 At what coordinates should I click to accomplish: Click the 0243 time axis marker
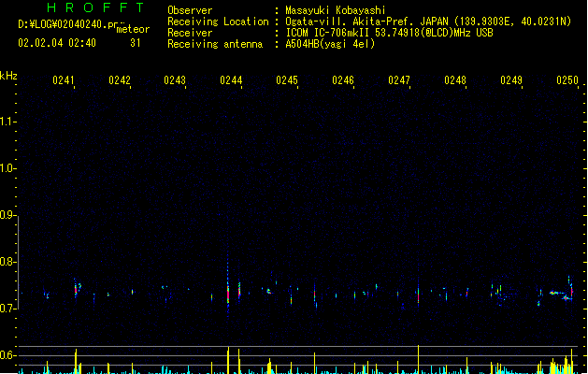[x=175, y=80]
